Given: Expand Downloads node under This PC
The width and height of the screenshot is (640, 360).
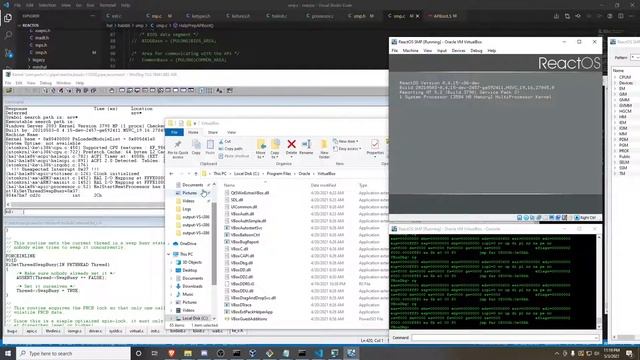Looking at the screenshot, I should 172,286.
